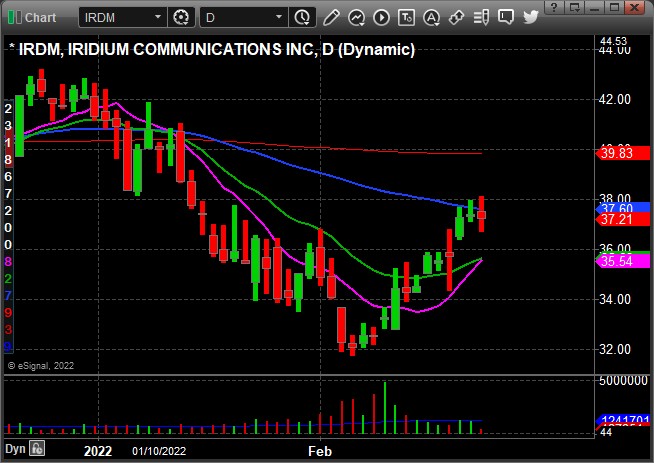Click the 5000000 volume axis label
This screenshot has height=463, width=654.
pos(623,380)
